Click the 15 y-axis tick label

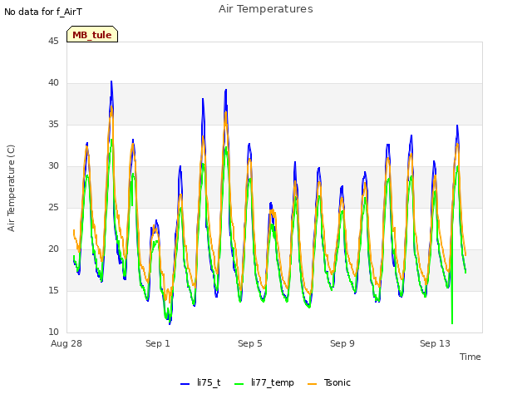click(53, 290)
